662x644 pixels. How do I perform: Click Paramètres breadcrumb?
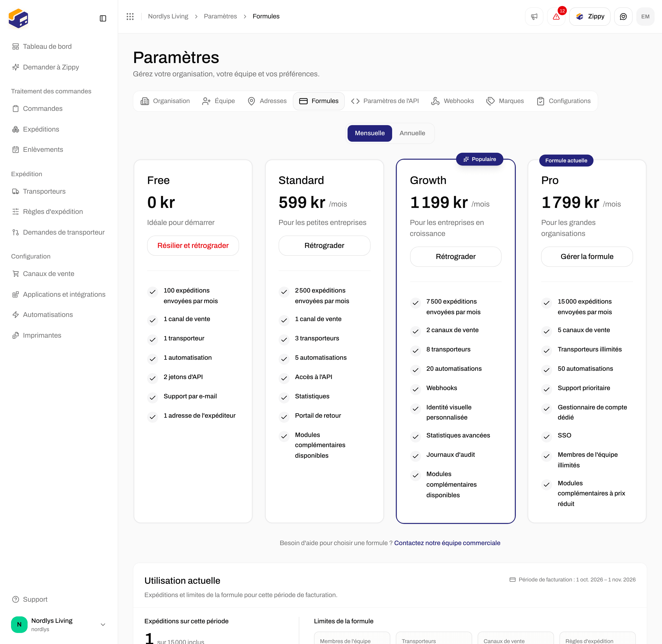point(220,16)
